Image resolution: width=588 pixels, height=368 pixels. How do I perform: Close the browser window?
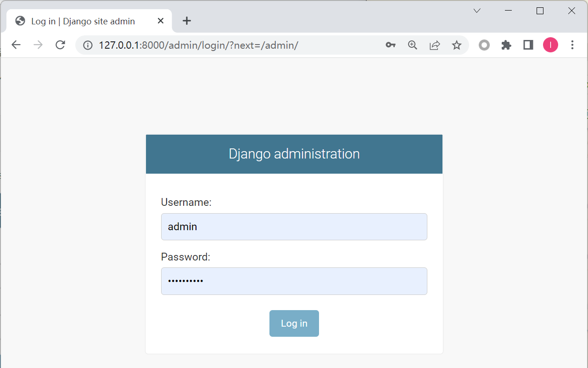tap(571, 11)
